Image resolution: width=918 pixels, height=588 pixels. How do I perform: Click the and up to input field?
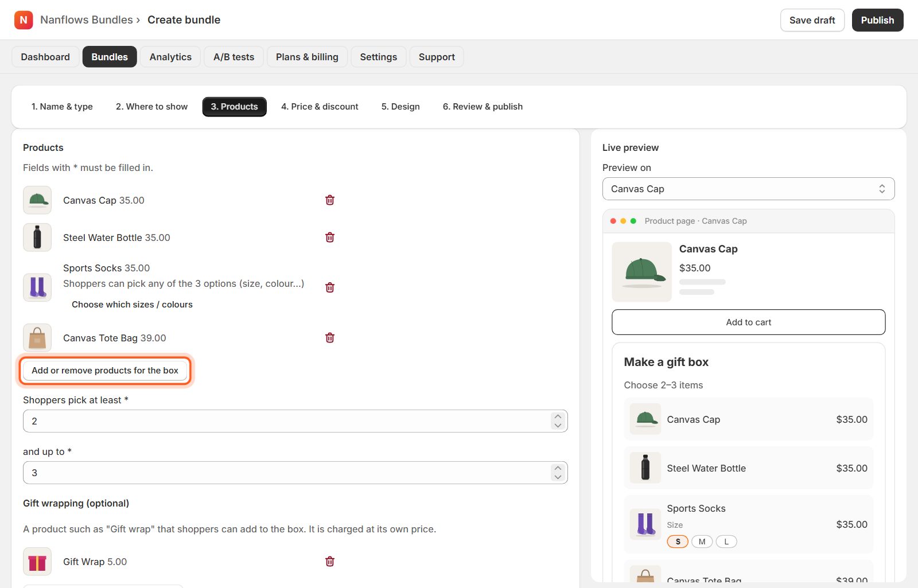tap(295, 473)
